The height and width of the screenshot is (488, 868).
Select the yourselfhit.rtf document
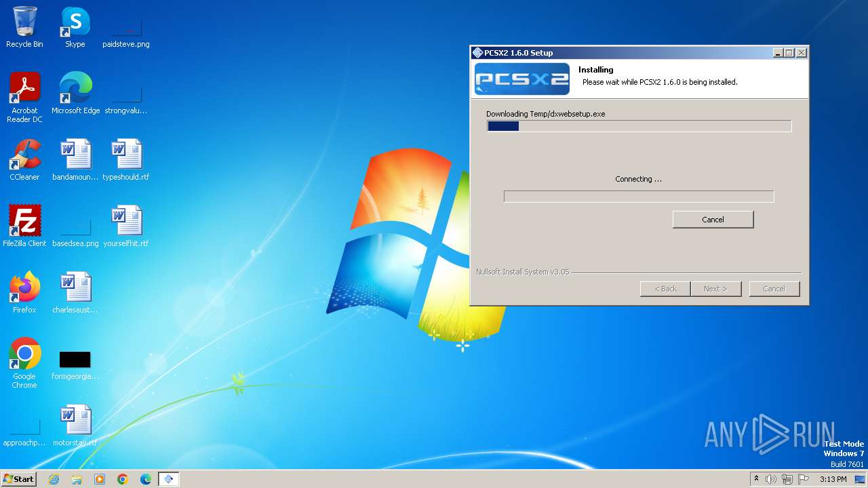point(126,226)
